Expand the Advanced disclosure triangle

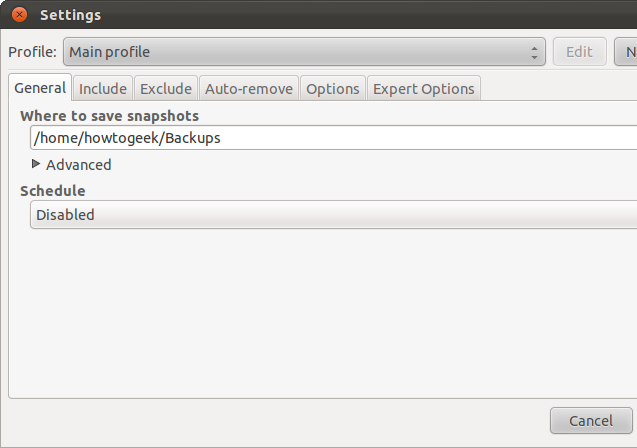click(37, 164)
